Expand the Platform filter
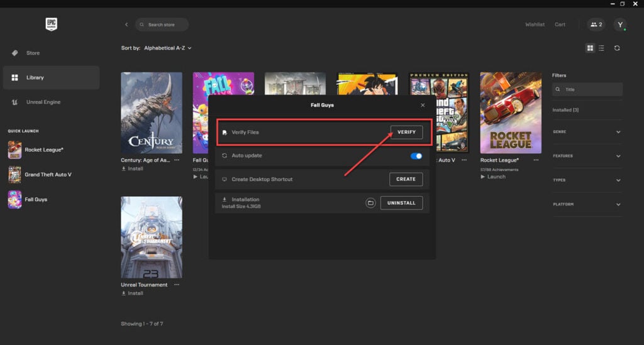Viewport: 644px width, 345px height. pos(587,204)
